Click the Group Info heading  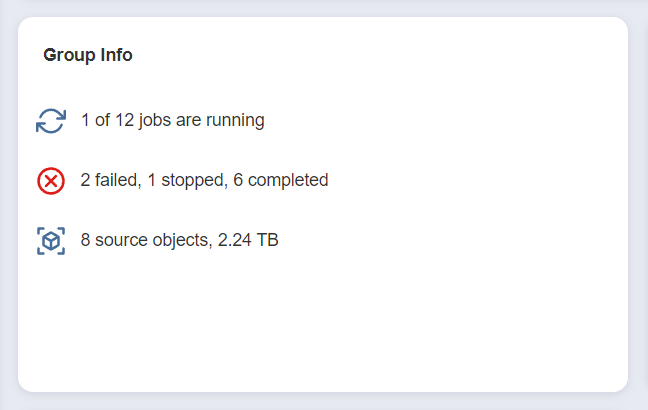88,55
